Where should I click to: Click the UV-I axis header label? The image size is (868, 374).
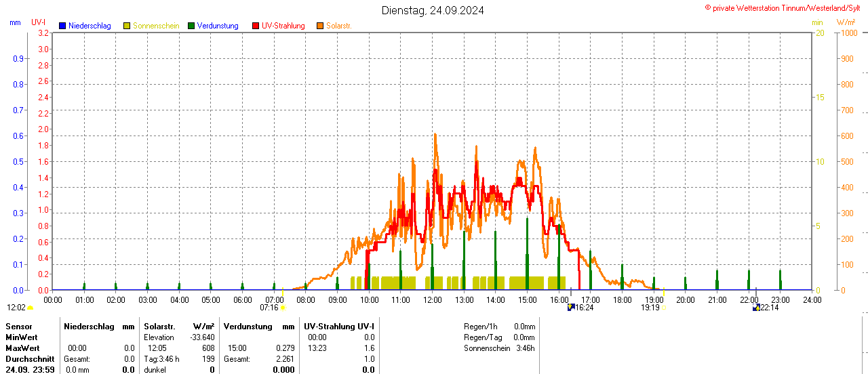pyautogui.click(x=39, y=22)
